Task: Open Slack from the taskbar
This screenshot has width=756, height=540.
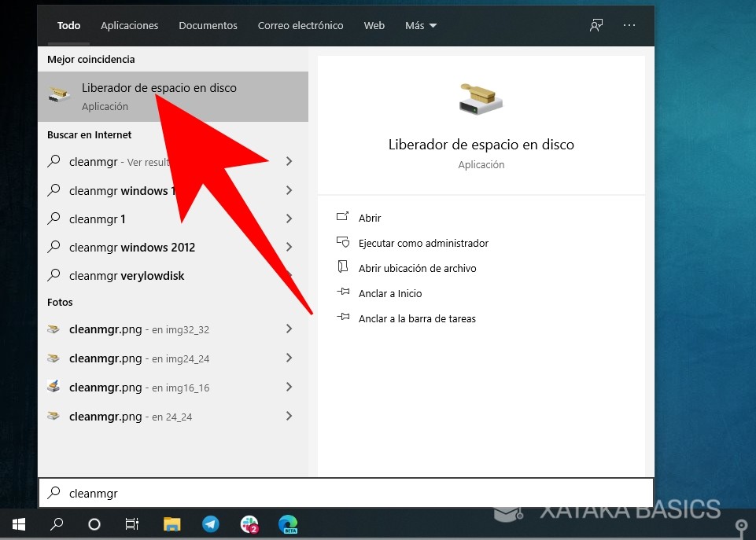Action: [x=250, y=523]
